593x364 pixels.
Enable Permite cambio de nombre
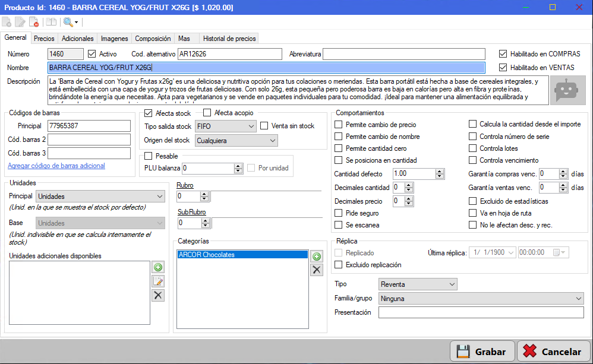point(339,136)
